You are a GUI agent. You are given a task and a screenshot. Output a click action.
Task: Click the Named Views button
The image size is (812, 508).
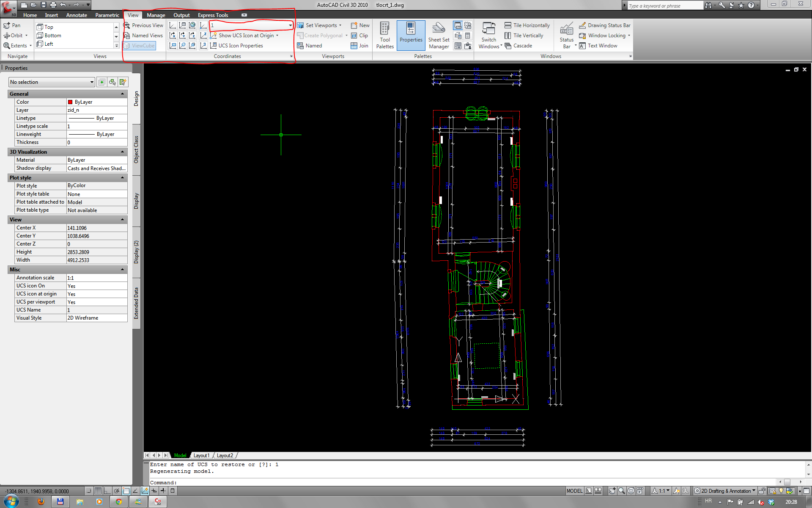click(143, 36)
